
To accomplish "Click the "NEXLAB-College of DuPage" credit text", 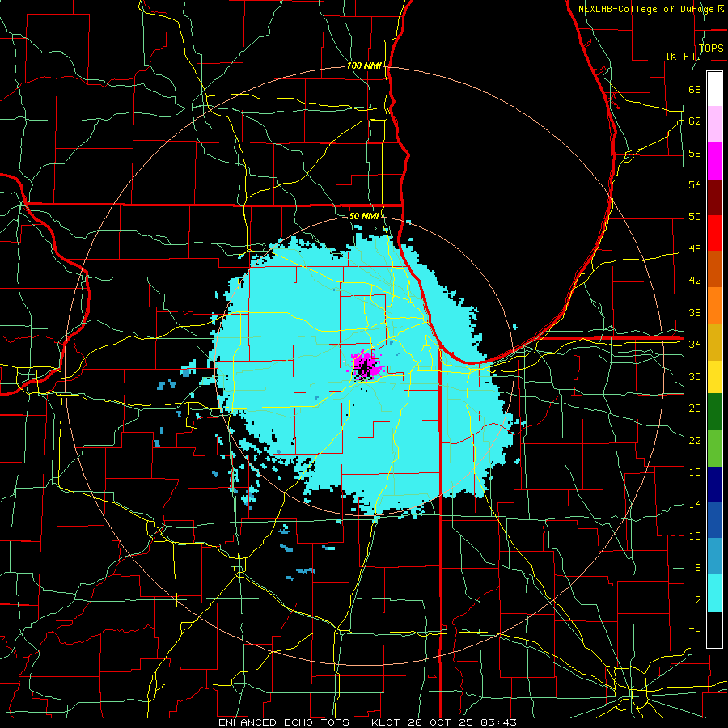I will (648, 9).
